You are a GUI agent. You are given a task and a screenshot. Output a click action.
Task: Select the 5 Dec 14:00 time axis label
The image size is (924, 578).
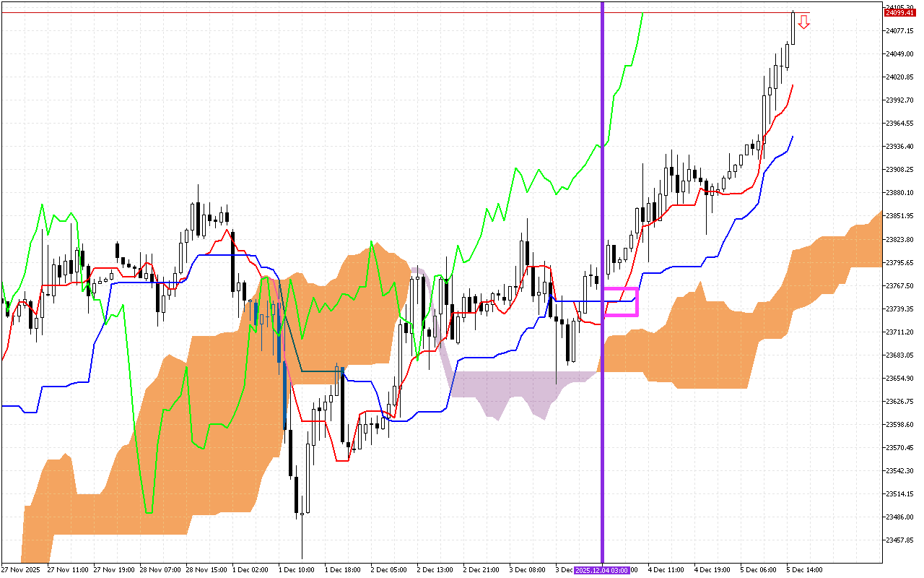(803, 570)
